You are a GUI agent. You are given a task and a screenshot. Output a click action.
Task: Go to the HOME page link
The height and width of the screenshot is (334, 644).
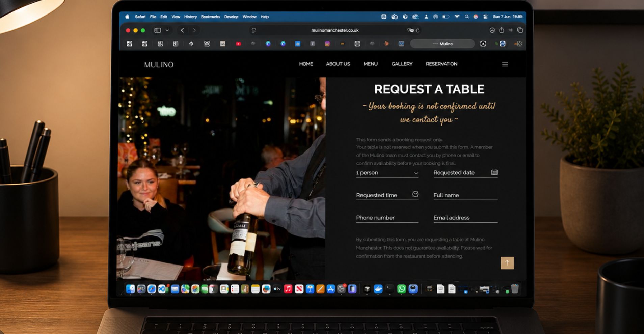[306, 64]
